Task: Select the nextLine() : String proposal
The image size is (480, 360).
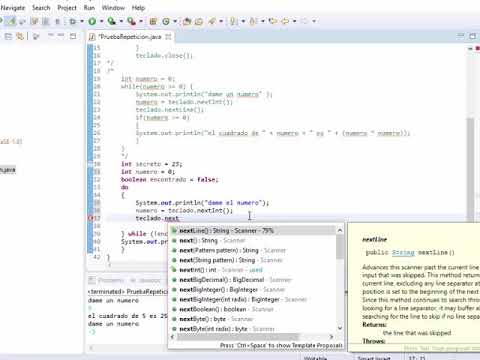Action: [252, 231]
